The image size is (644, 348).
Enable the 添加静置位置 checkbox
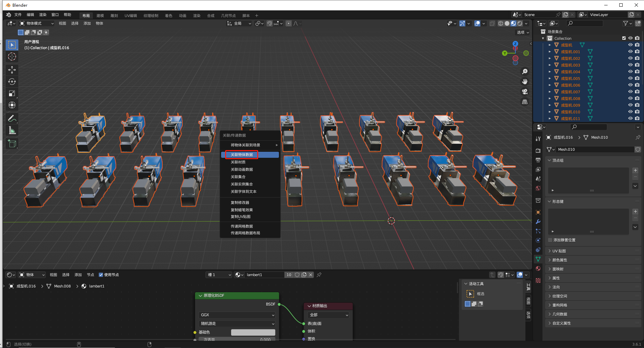tap(550, 240)
